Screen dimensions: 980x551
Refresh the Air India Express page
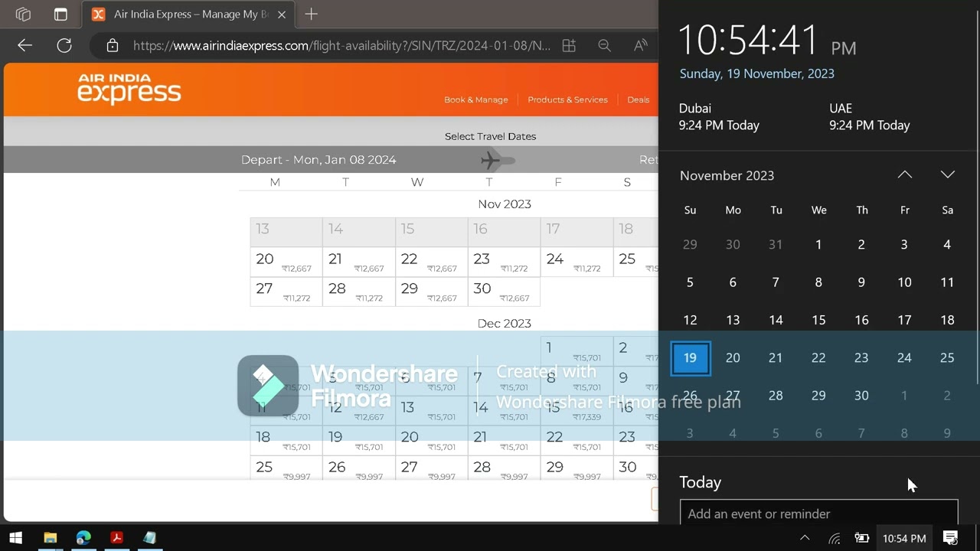64,46
